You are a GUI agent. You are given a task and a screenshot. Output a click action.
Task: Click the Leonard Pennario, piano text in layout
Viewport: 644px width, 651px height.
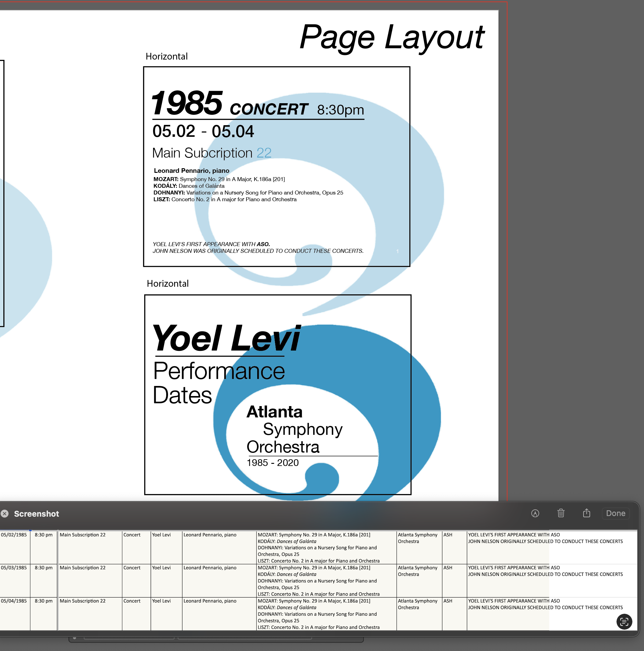(x=192, y=170)
